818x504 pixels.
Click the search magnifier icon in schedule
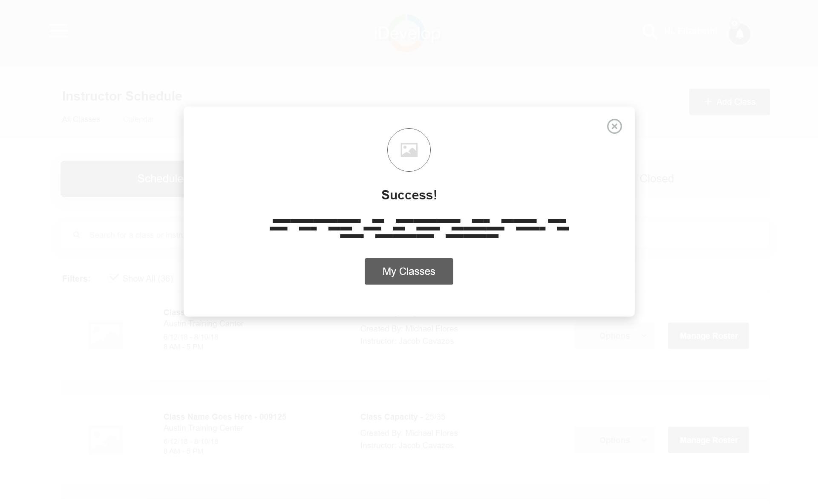77,234
